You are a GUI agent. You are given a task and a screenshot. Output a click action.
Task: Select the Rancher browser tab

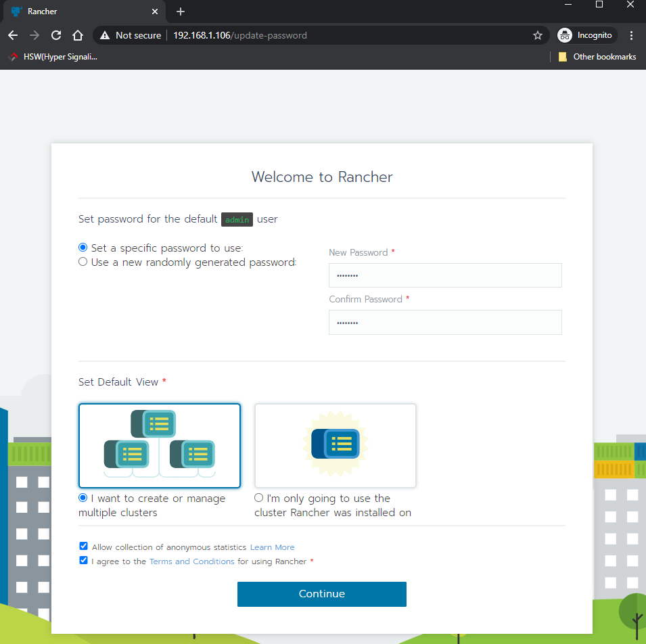[x=85, y=11]
